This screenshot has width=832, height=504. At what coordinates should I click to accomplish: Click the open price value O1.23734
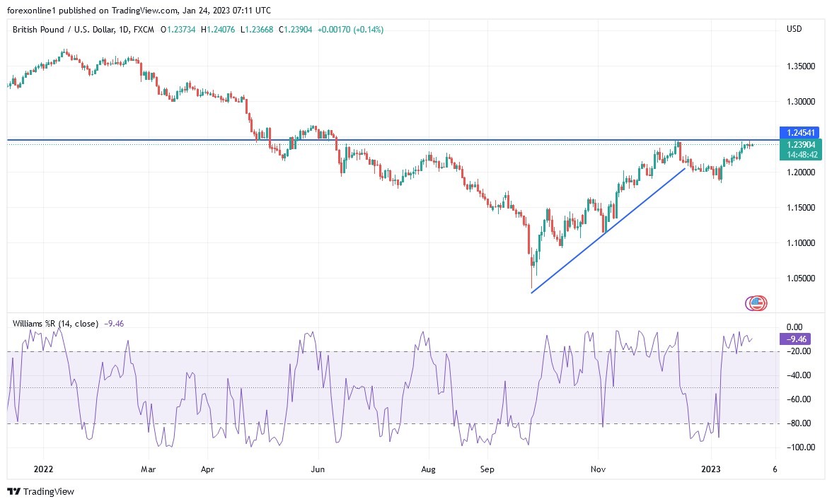[179, 30]
